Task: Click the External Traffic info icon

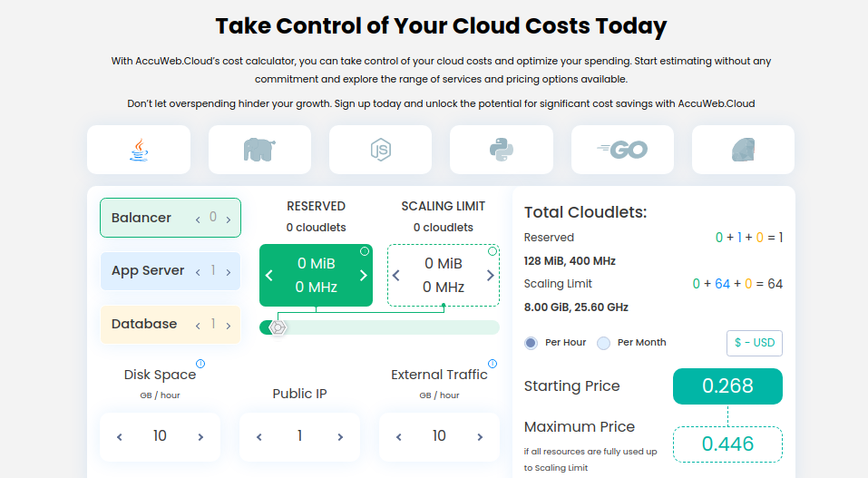Action: coord(493,364)
